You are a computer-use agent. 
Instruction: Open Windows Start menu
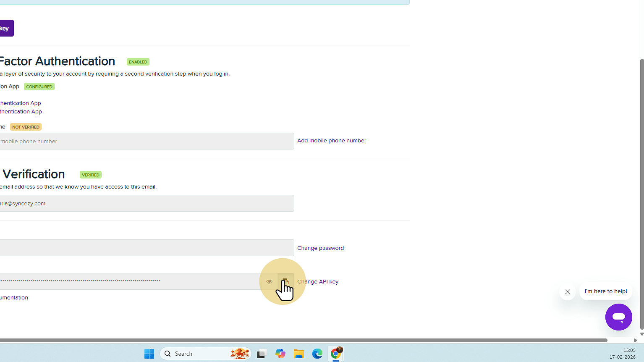point(149,354)
